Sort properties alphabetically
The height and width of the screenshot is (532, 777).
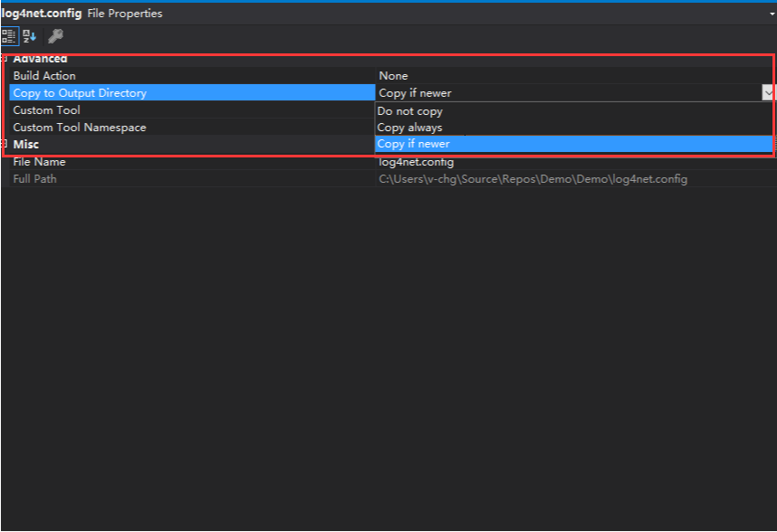point(29,36)
